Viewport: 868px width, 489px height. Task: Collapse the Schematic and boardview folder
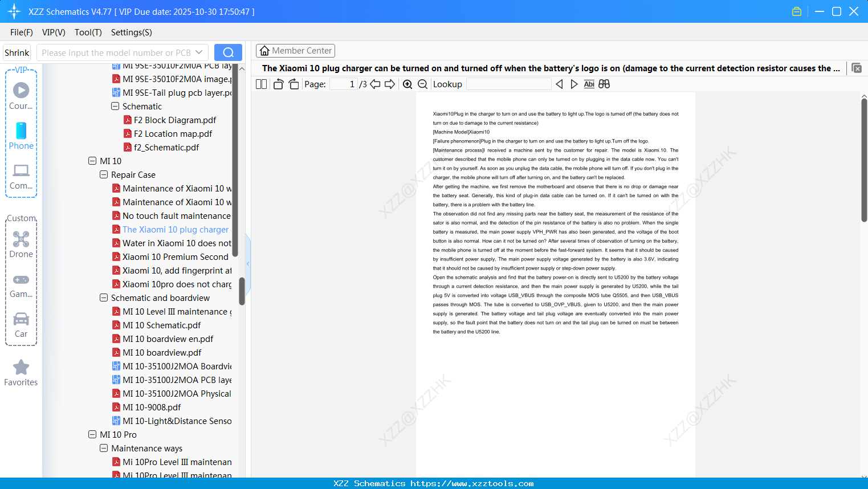(x=104, y=298)
